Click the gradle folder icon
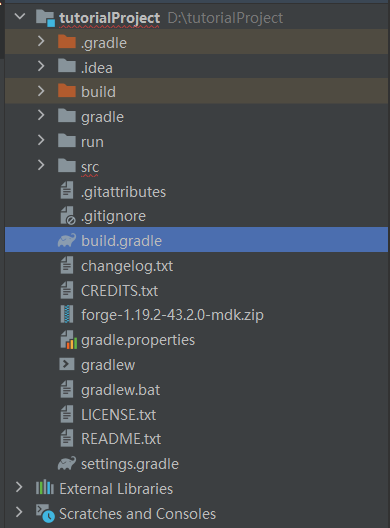Image resolution: width=390 pixels, height=528 pixels. pyautogui.click(x=67, y=116)
